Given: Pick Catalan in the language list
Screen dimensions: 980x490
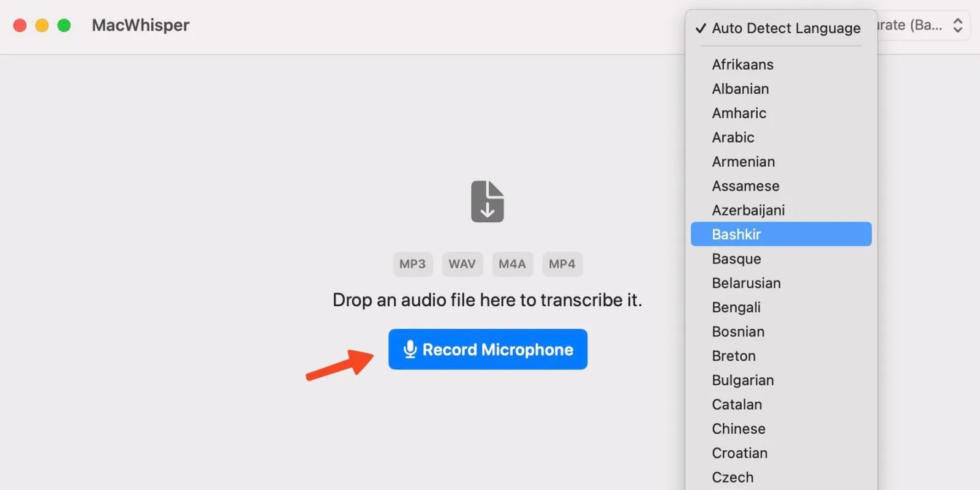Looking at the screenshot, I should [781, 404].
